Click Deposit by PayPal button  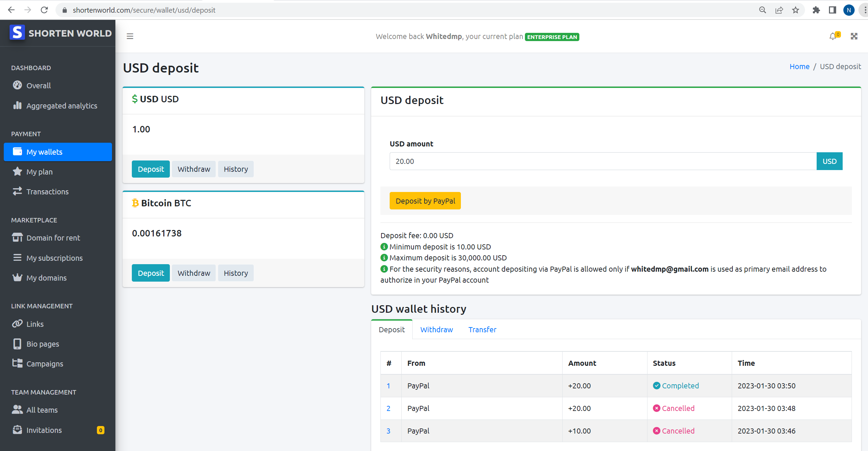[x=425, y=201]
